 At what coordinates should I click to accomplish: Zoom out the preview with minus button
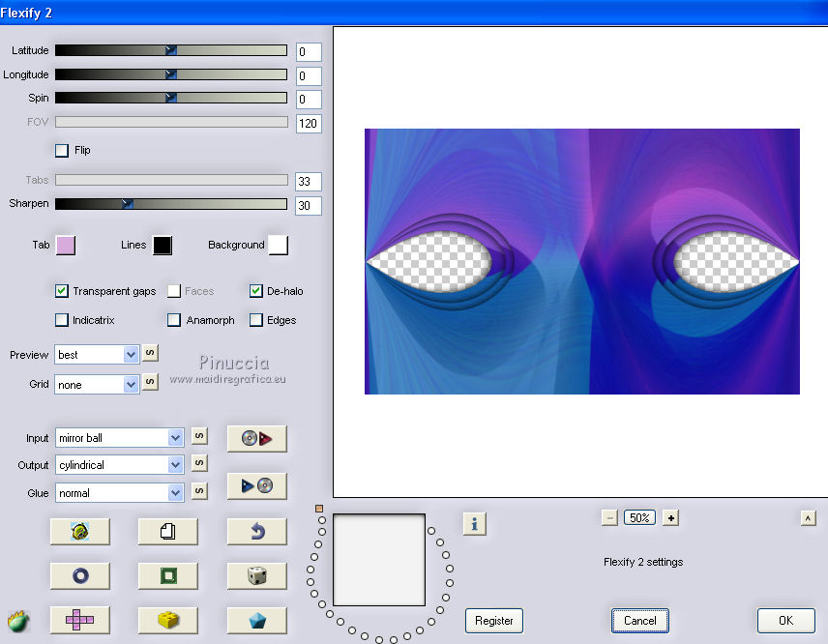coord(609,518)
